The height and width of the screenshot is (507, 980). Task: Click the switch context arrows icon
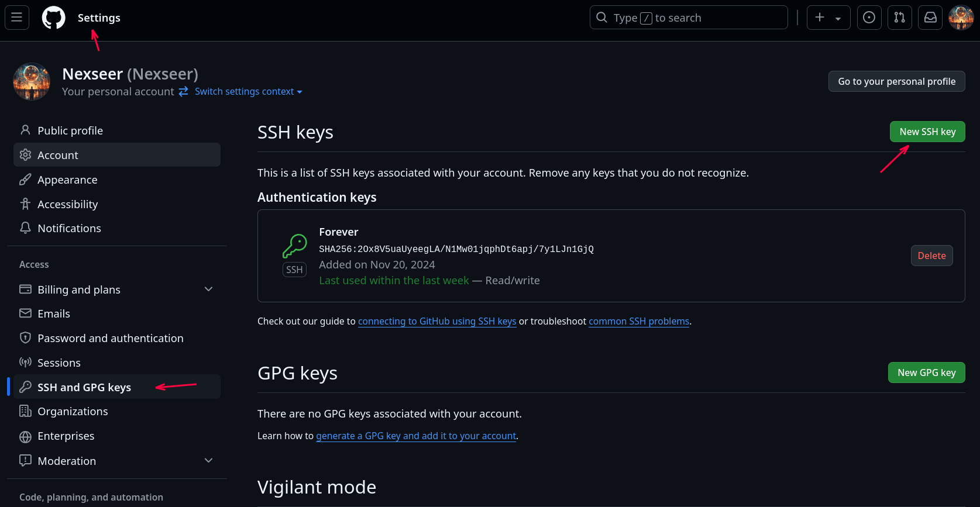pos(183,91)
